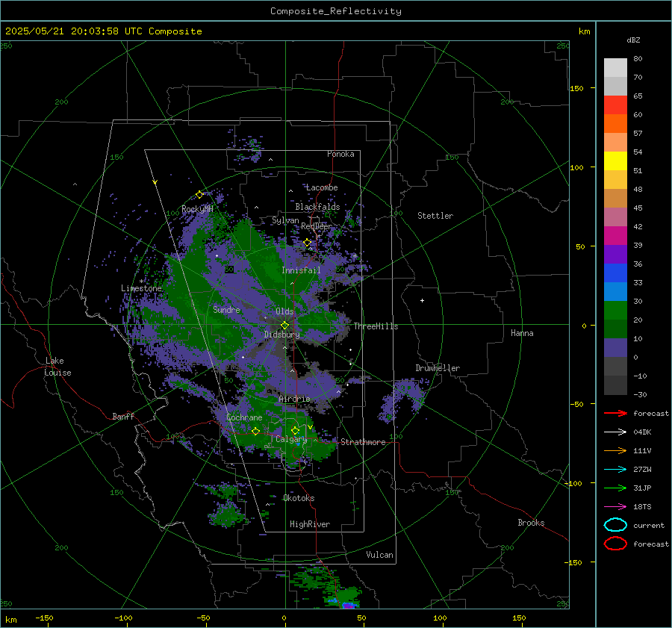Click the green 31JP arrow symbol
The width and height of the screenshot is (672, 628).
tap(615, 488)
